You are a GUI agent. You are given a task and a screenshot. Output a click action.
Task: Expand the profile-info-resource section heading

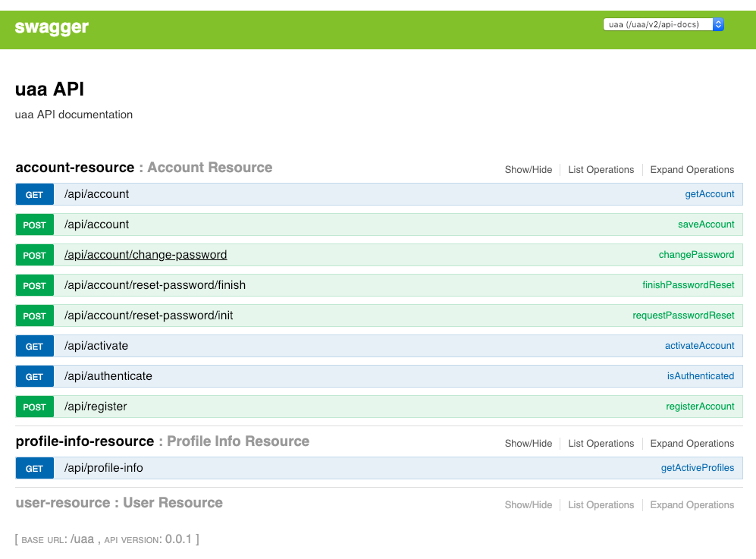162,441
